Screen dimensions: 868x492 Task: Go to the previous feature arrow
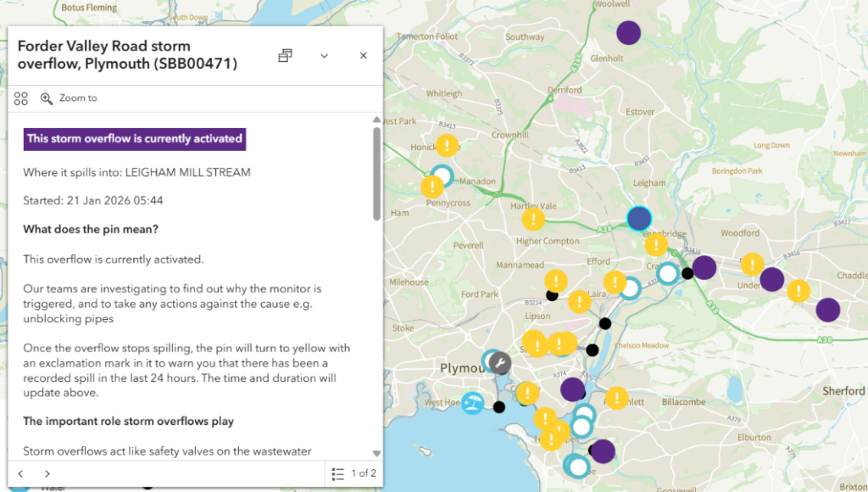pyautogui.click(x=21, y=473)
